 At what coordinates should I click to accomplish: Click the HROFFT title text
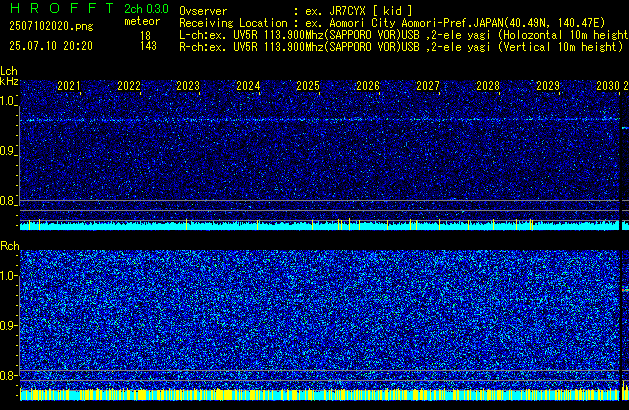(x=62, y=8)
